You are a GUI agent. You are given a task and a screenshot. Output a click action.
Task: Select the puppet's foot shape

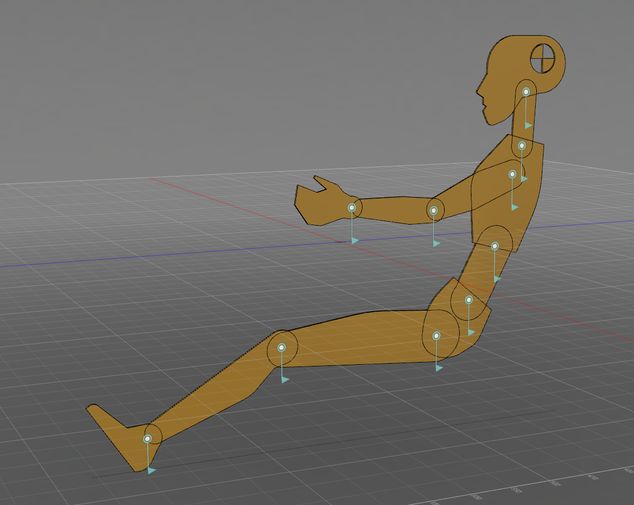coord(115,432)
